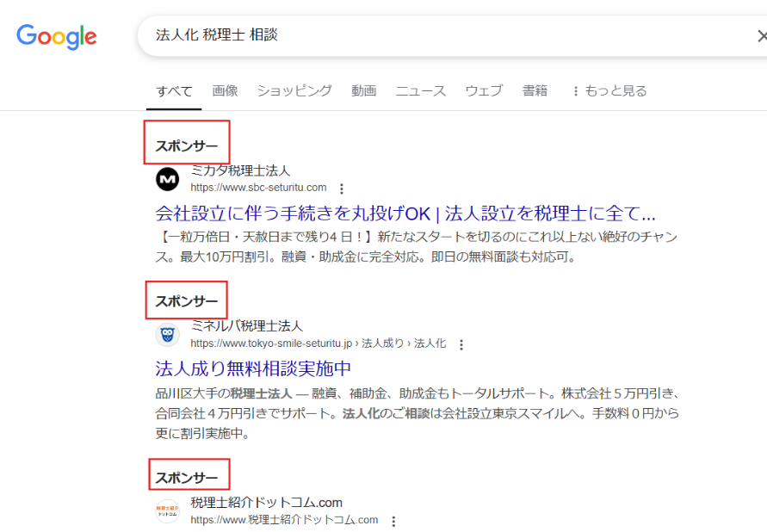767x532 pixels.
Task: Open the 動画 search tab
Action: coord(363,90)
